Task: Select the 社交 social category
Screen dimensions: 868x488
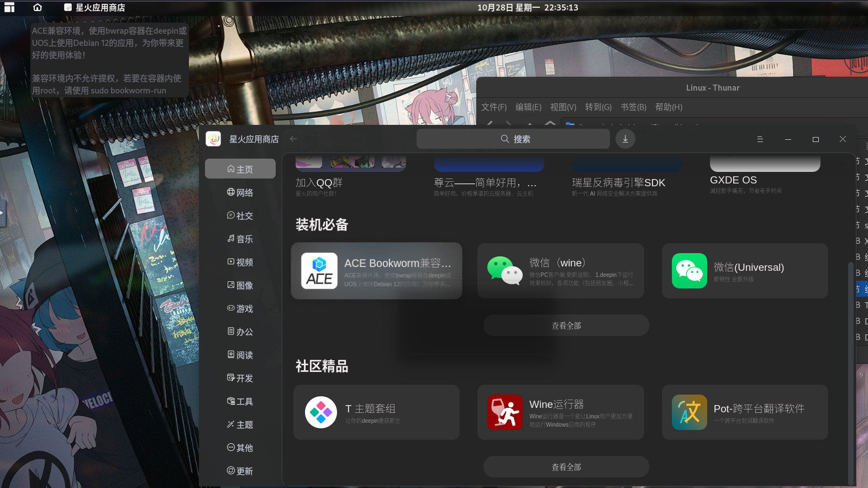Action: click(240, 216)
